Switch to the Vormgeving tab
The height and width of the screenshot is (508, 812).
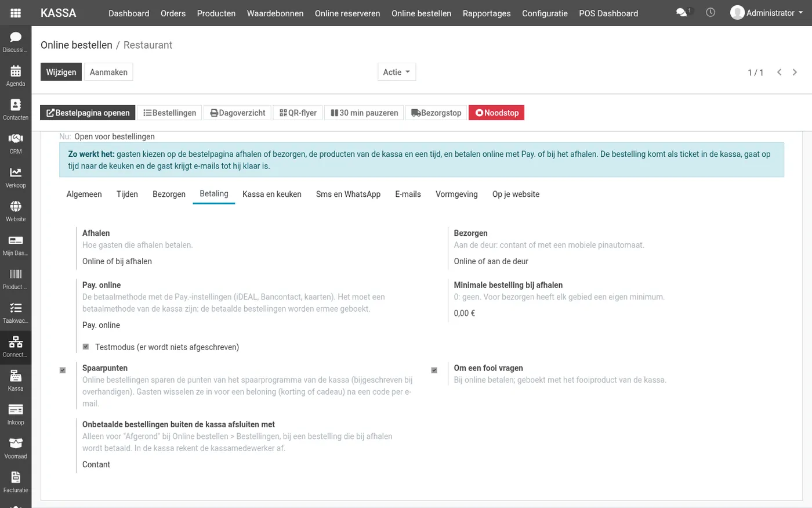(456, 194)
